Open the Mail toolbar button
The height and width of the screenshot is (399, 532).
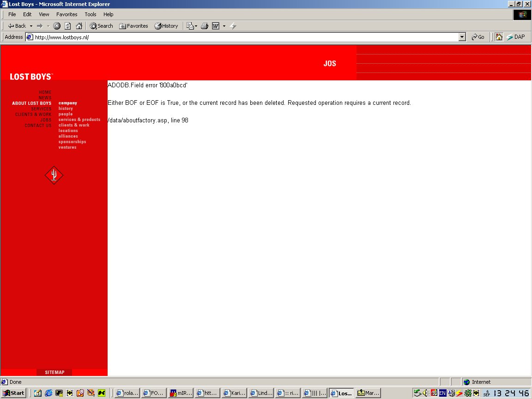point(192,26)
